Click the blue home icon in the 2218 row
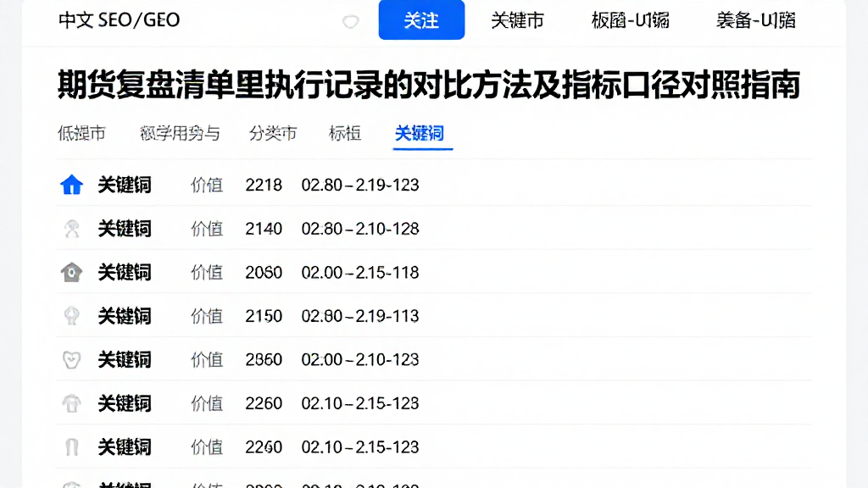868x488 pixels. tap(71, 185)
